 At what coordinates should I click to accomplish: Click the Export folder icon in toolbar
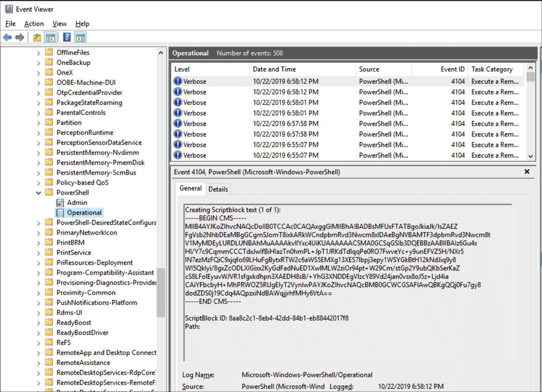pos(37,37)
